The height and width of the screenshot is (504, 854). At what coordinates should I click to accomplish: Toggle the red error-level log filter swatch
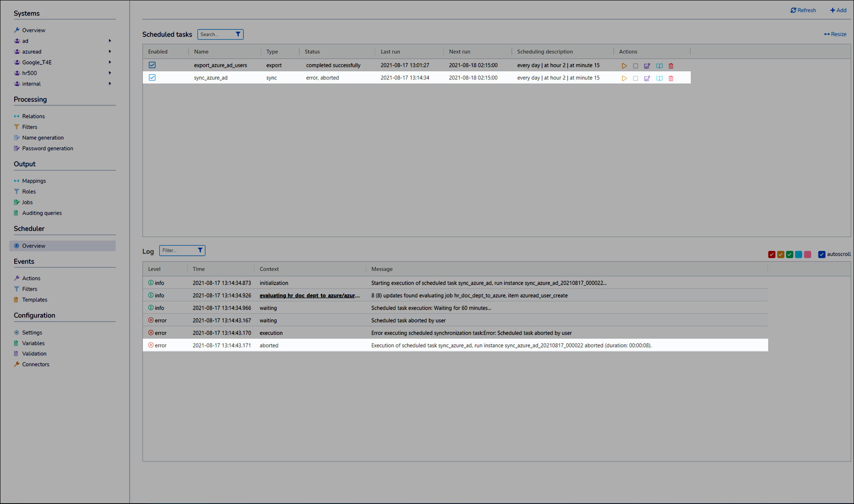(x=772, y=254)
